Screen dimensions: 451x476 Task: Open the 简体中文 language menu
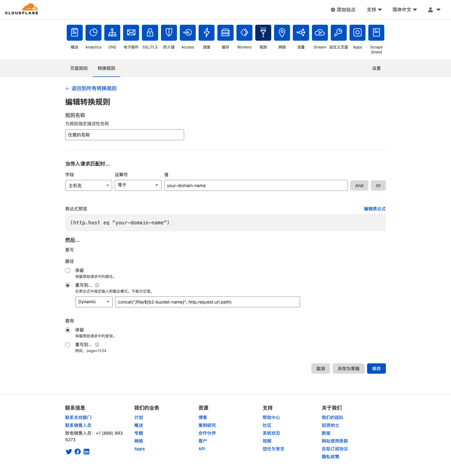click(404, 10)
